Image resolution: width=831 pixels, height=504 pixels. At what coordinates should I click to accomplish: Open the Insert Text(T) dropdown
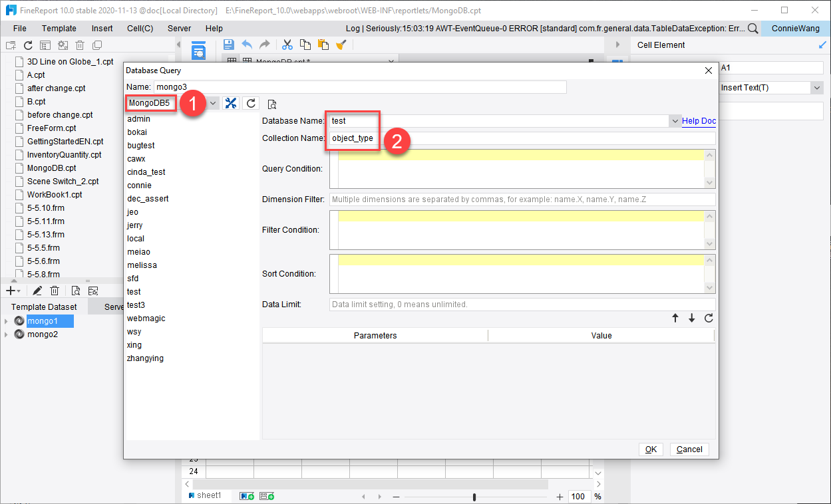click(817, 87)
